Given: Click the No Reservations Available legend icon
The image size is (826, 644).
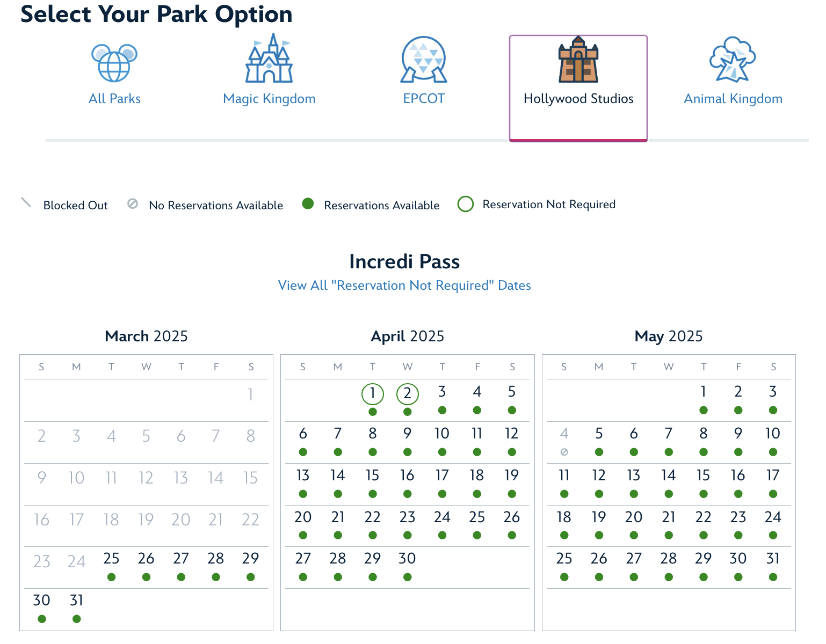Looking at the screenshot, I should point(133,204).
